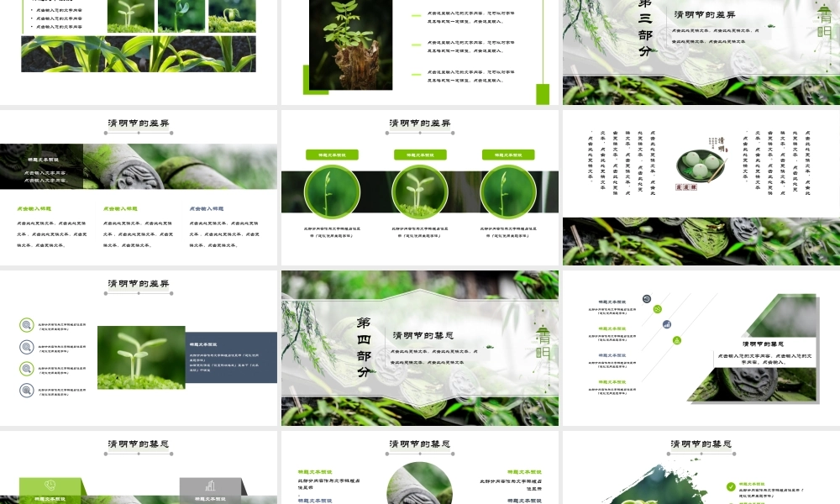Open the 第三部分 清明节的差异 section slide

click(x=701, y=52)
